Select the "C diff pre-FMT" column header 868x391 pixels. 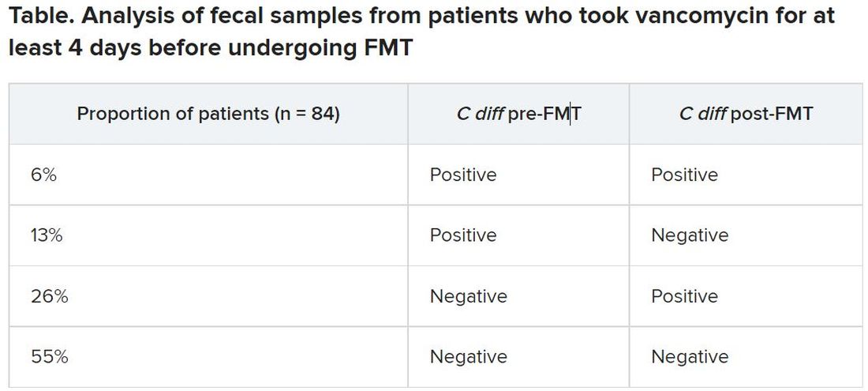(518, 114)
